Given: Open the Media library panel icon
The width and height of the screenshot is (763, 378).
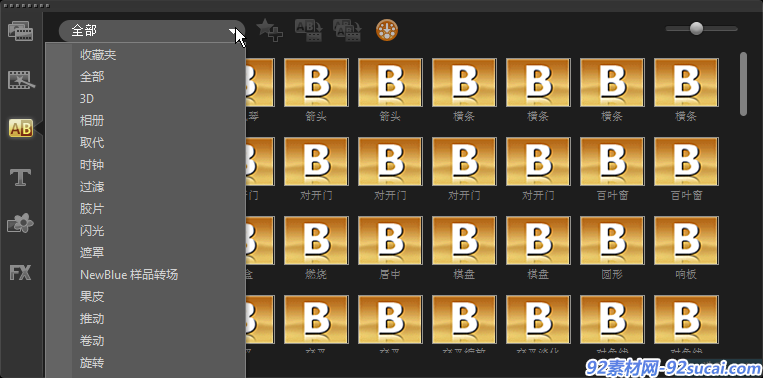Looking at the screenshot, I should point(20,31).
